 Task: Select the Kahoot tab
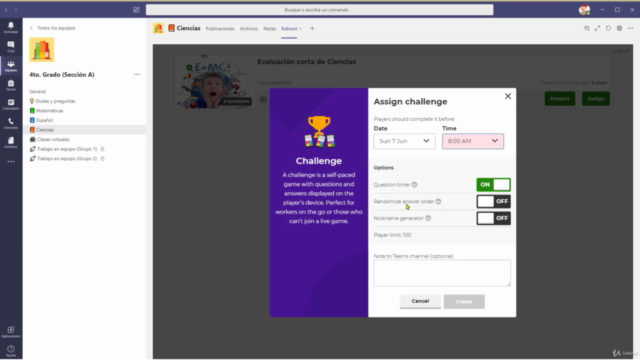pos(289,29)
